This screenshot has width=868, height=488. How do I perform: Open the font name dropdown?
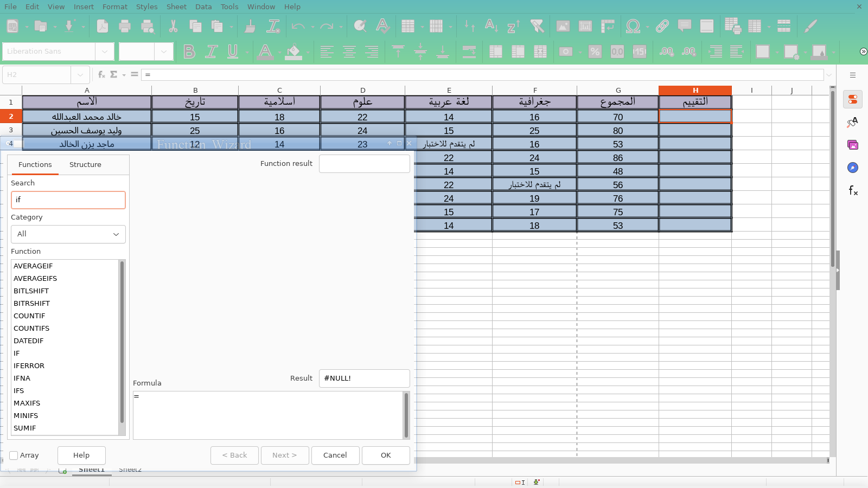point(104,52)
